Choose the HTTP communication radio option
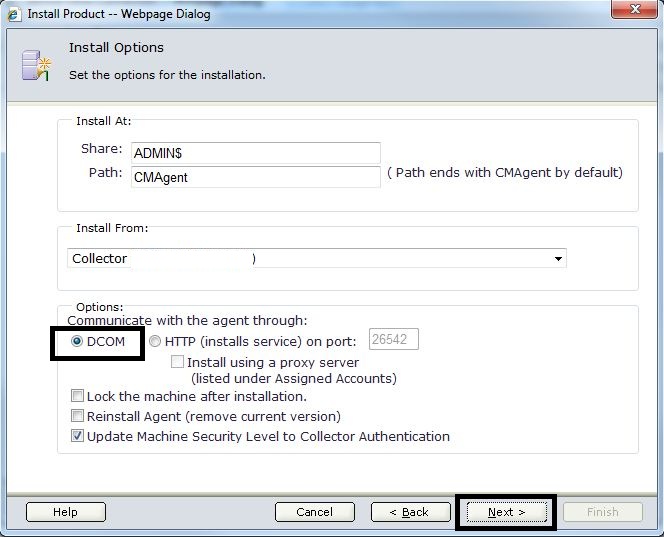 (x=155, y=342)
